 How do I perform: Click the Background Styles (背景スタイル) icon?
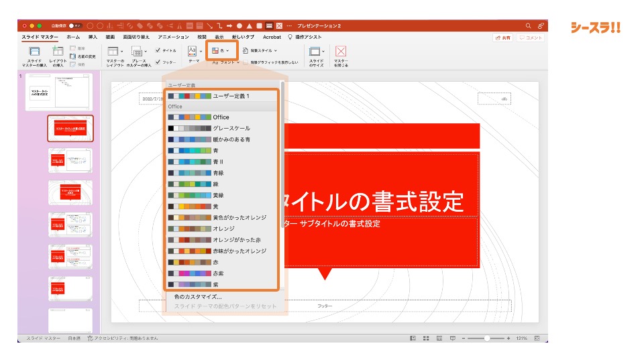point(246,50)
